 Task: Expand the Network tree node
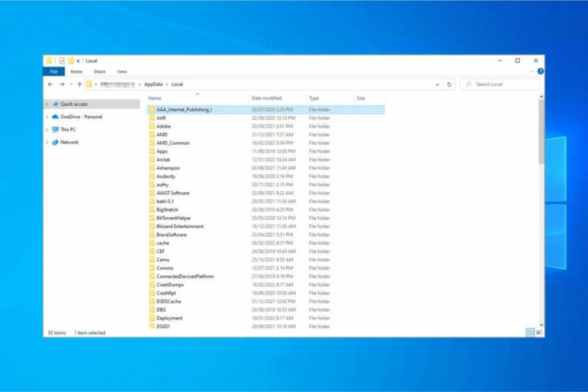[47, 142]
